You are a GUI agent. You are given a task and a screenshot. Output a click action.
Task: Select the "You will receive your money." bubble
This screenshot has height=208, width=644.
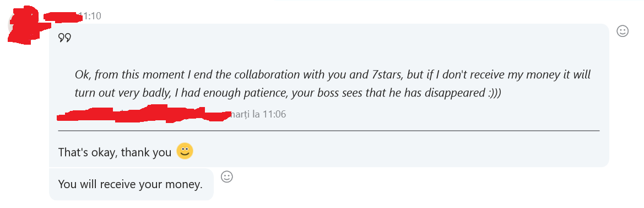pos(131,184)
